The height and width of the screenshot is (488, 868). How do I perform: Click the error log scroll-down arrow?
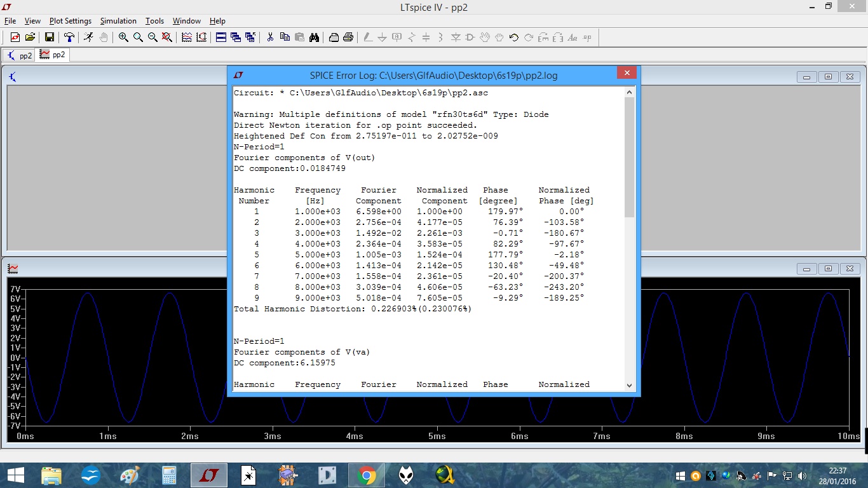coord(630,385)
